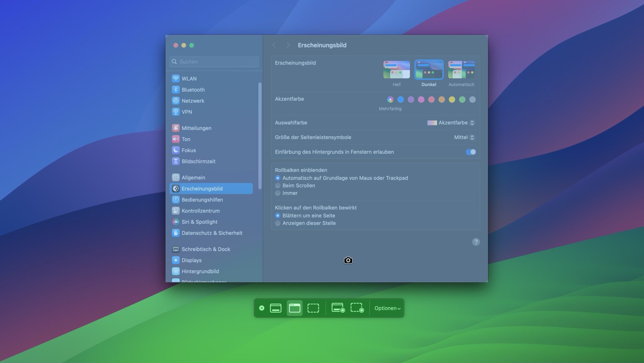Enable 'Beim Scrollen' scrollbar option
Screen dimensions: 644x363
[278, 185]
